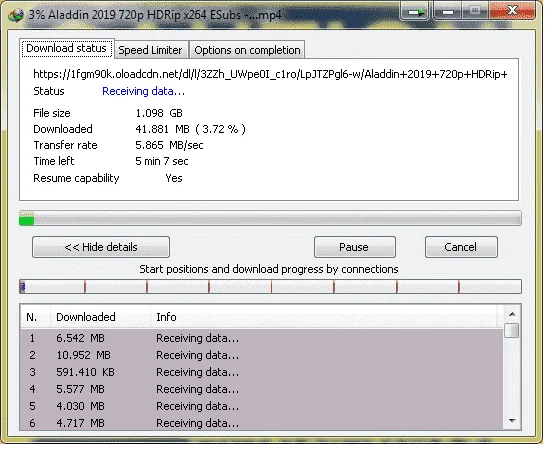The height and width of the screenshot is (455, 549).
Task: Click the green arrow title bar button
Action: tap(415, 13)
